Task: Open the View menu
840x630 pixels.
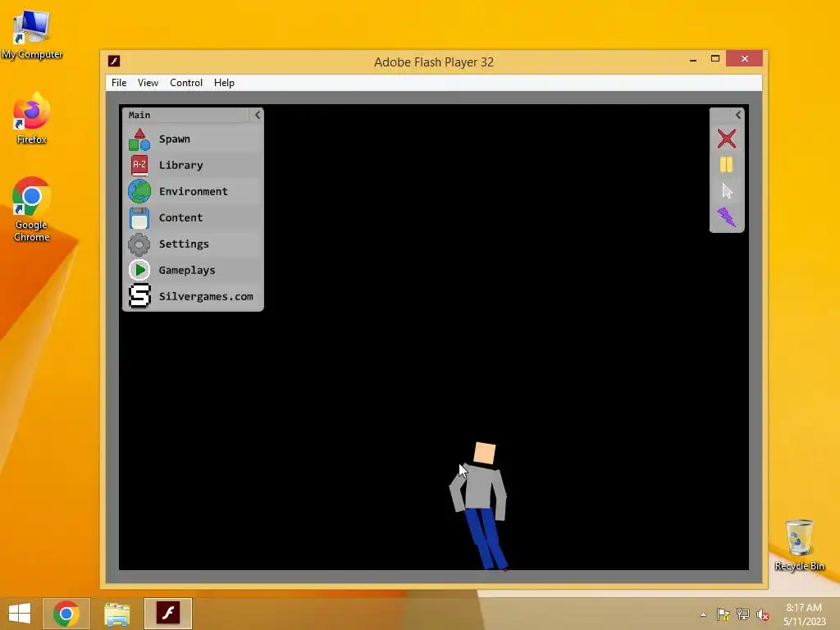Action: tap(148, 83)
